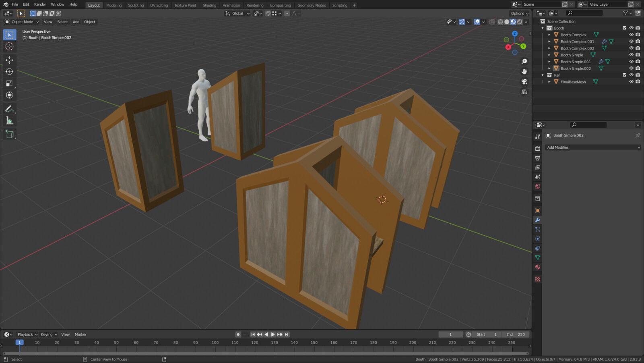Choose the Move tool
Viewport: 644px width, 363px height.
tap(10, 60)
